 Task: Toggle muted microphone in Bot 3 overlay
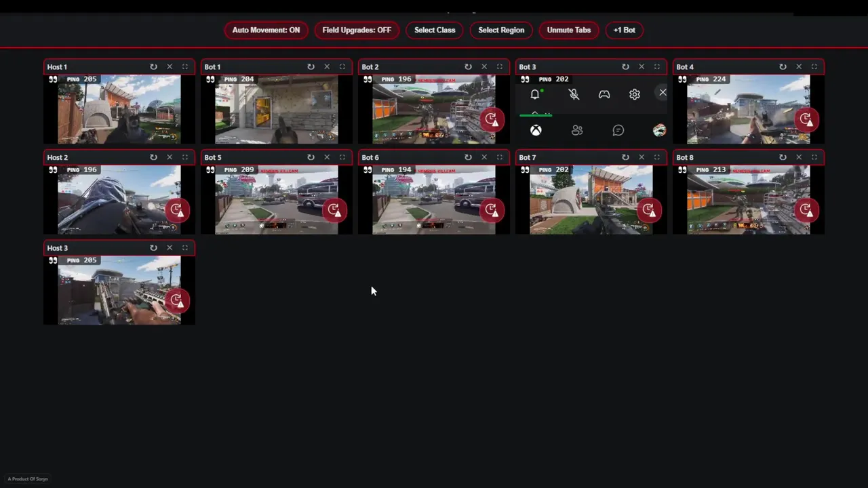(574, 95)
